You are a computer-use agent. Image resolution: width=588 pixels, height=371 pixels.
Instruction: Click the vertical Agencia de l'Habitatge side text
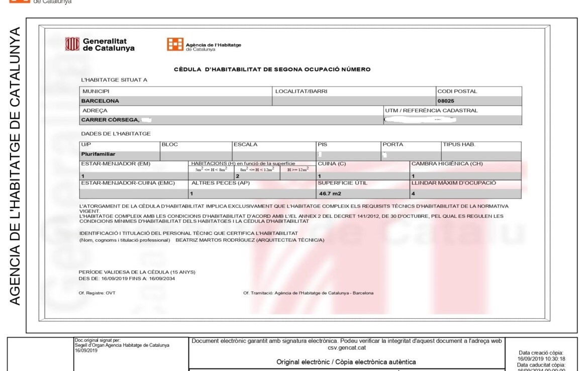click(15, 166)
